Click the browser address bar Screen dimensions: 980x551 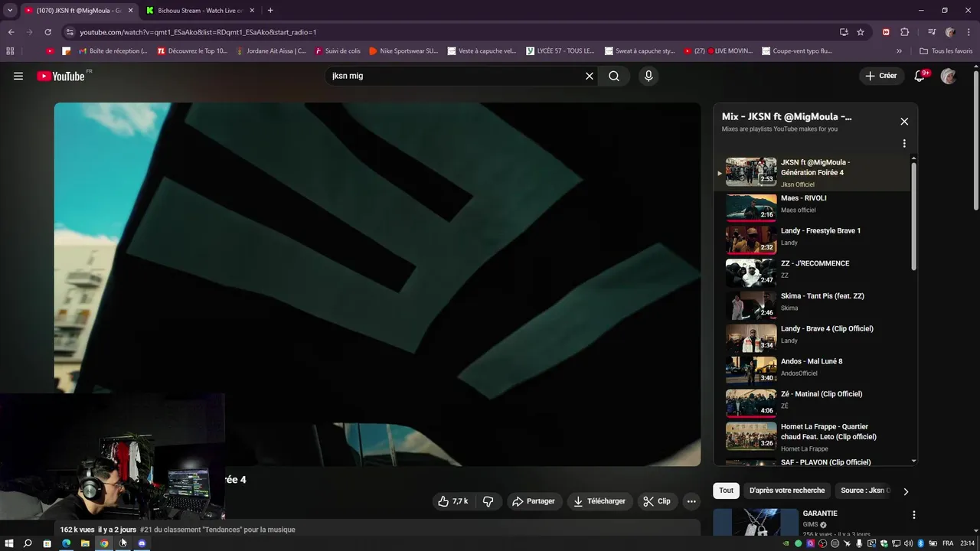[x=452, y=32]
